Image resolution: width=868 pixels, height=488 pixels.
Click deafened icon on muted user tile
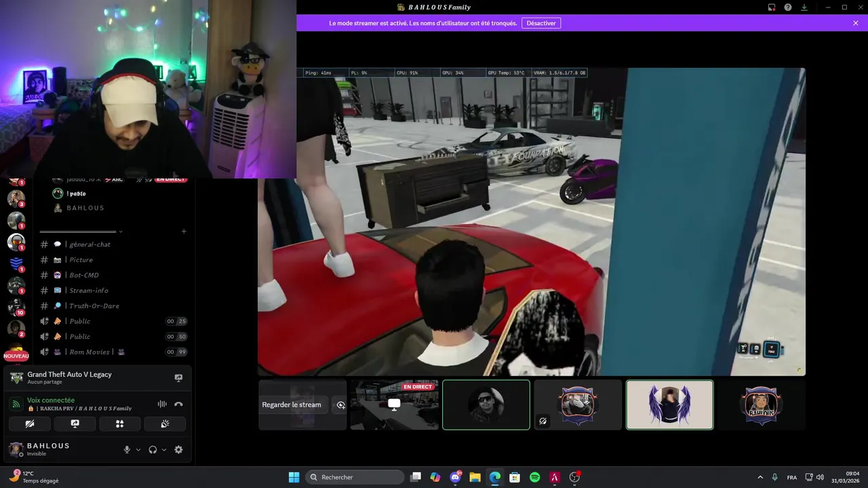pyautogui.click(x=543, y=421)
